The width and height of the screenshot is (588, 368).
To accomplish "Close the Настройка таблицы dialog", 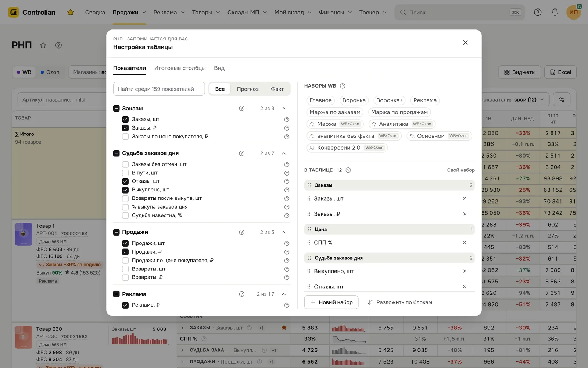I will [x=465, y=43].
